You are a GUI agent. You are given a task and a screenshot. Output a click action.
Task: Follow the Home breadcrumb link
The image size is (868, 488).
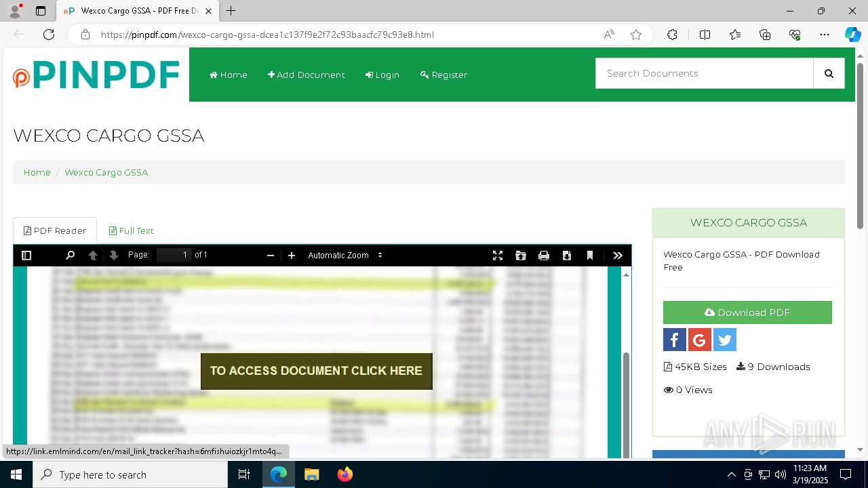pos(37,172)
